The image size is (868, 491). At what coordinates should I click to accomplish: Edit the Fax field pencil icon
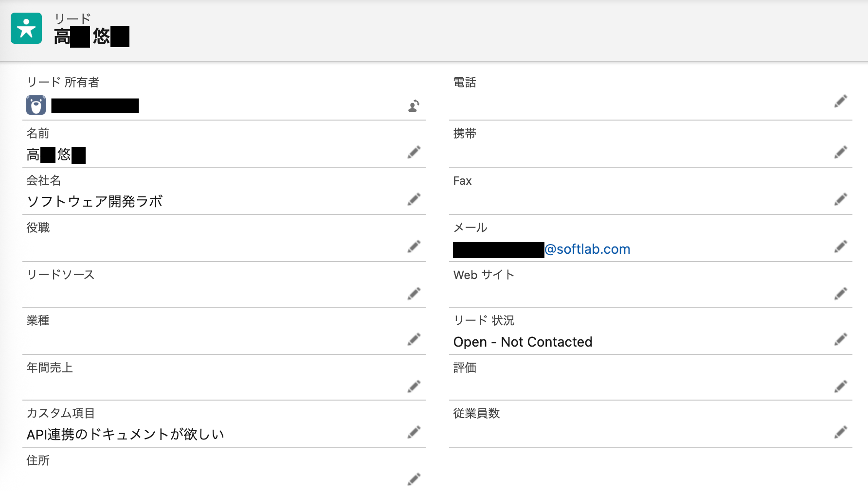click(841, 199)
